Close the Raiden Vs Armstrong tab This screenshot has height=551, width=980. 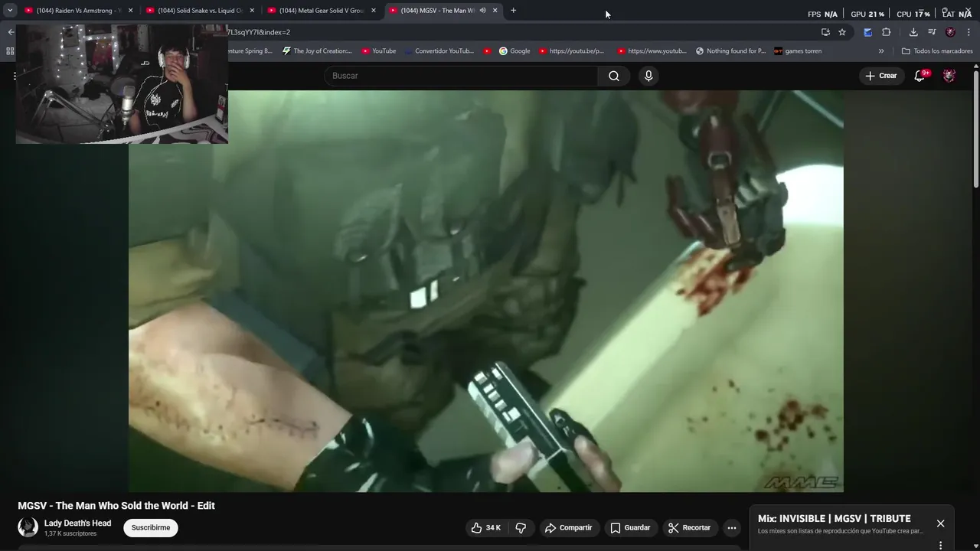(130, 11)
